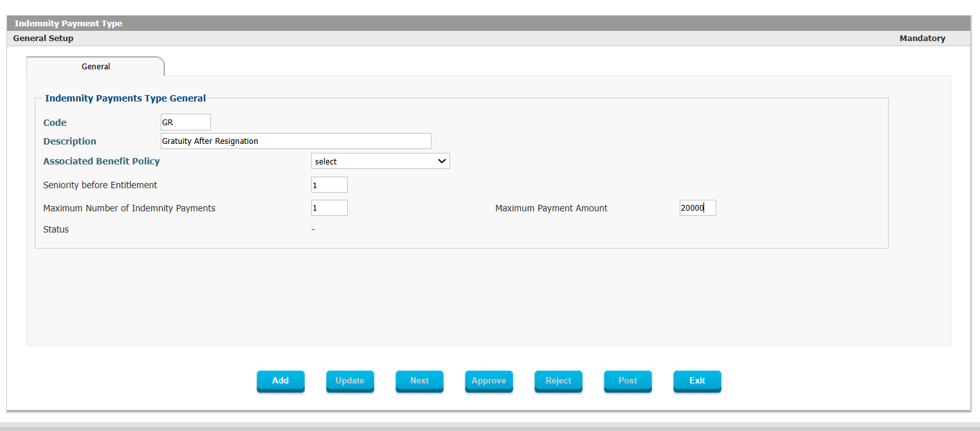980x431 pixels.
Task: Click the Post button
Action: click(x=628, y=381)
